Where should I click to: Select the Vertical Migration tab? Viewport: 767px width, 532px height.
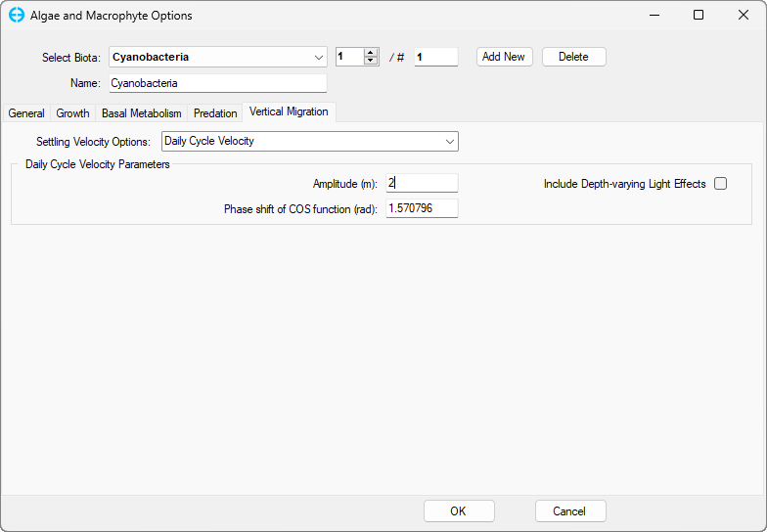pyautogui.click(x=289, y=112)
